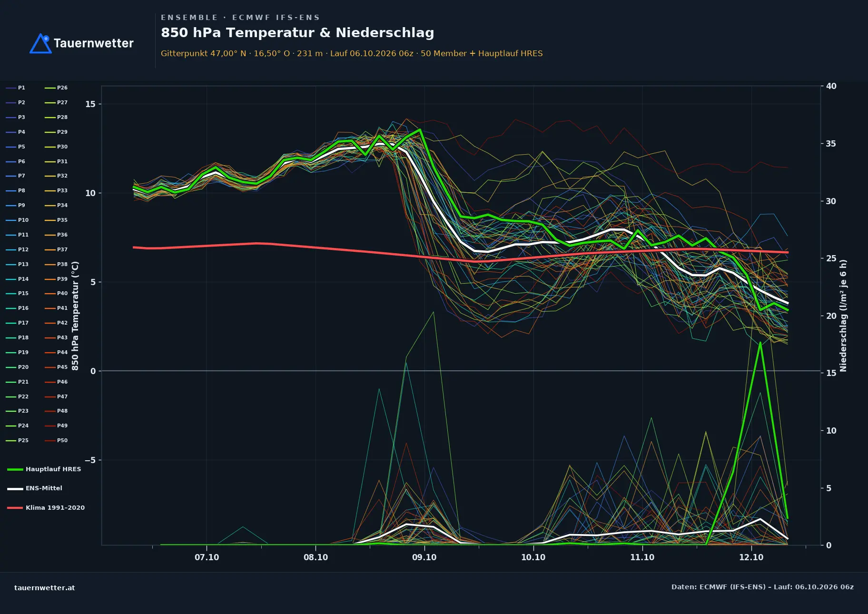This screenshot has height=614, width=868.
Task: Toggle the P1 legend entry
Action: click(16, 88)
